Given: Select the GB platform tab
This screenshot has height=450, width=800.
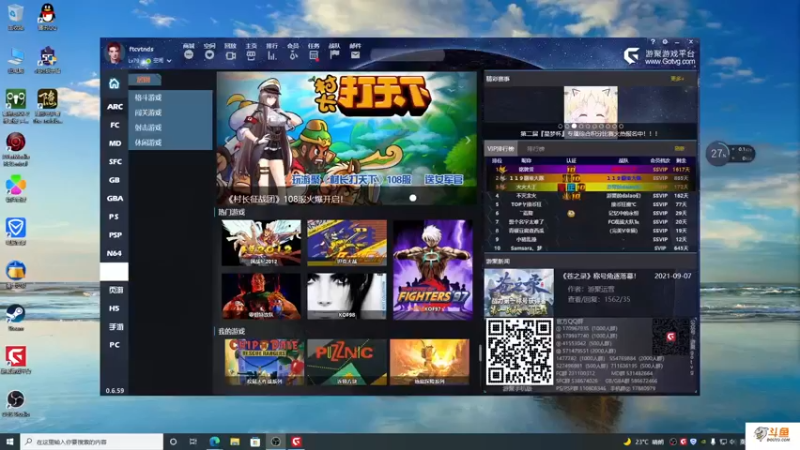Looking at the screenshot, I should click(x=114, y=180).
